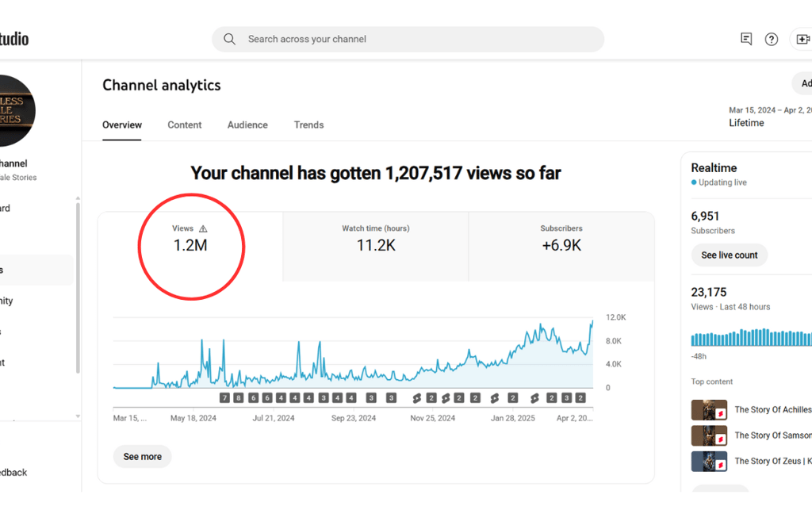Screen dimensions: 812x514
Task: Click the 'Realtime' panel heading
Action: pos(714,168)
